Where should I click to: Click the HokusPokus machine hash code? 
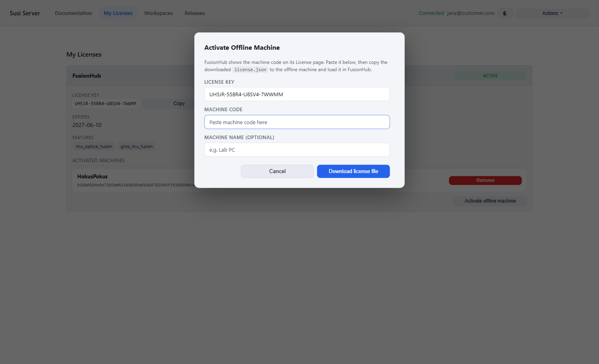point(136,185)
